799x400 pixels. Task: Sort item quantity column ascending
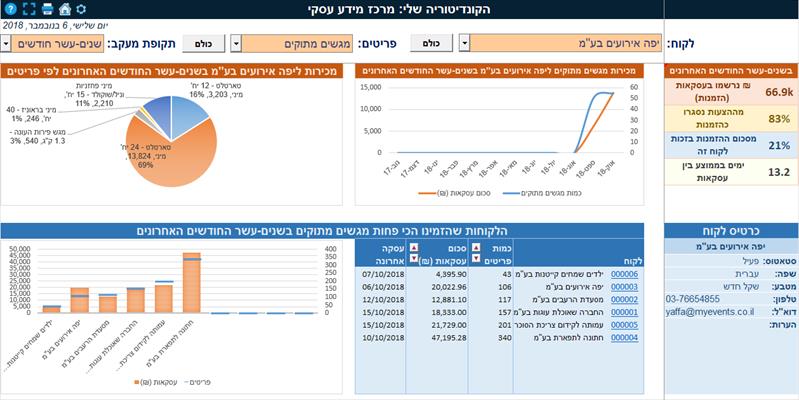[476, 248]
